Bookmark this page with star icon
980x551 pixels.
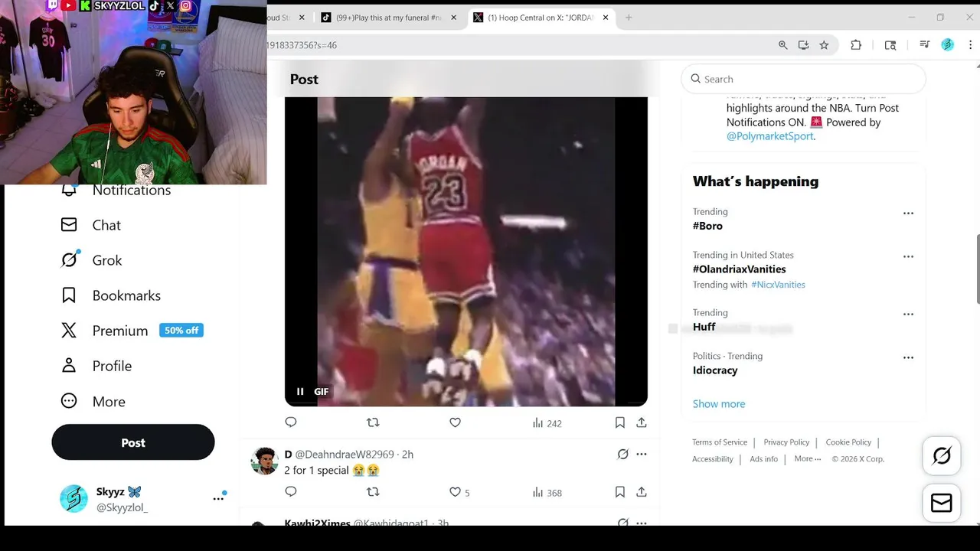[x=824, y=45]
